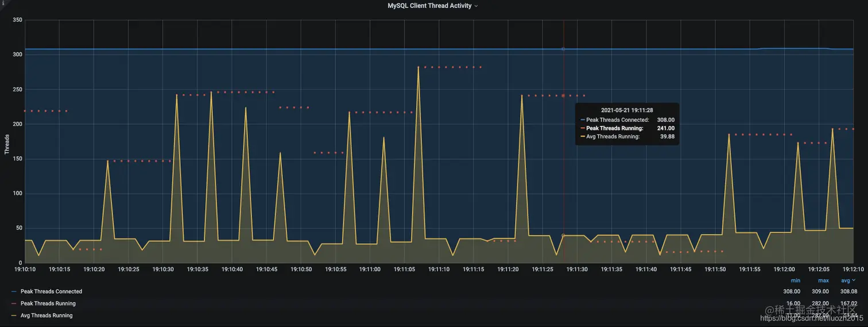Click the vertical Threads axis title
Screen dimensions: 868x327
pos(7,144)
